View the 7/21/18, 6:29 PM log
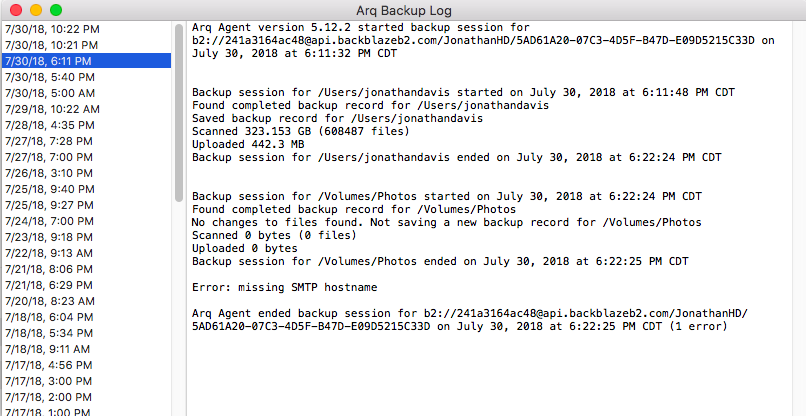 [86, 285]
